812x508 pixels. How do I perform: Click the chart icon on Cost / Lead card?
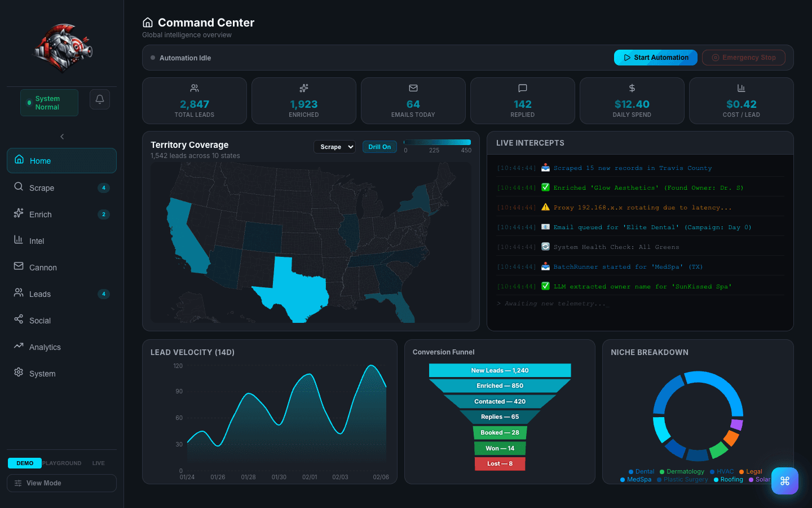click(742, 88)
